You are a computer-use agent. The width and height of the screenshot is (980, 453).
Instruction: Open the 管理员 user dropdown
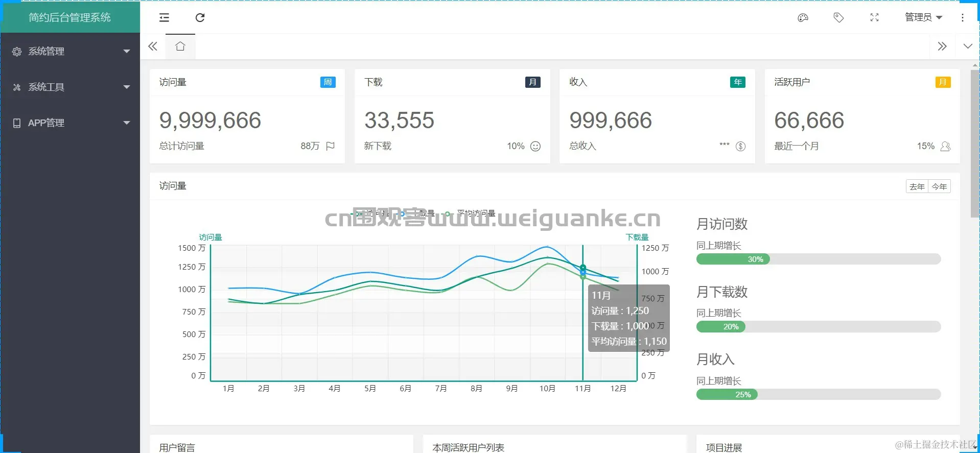tap(923, 17)
